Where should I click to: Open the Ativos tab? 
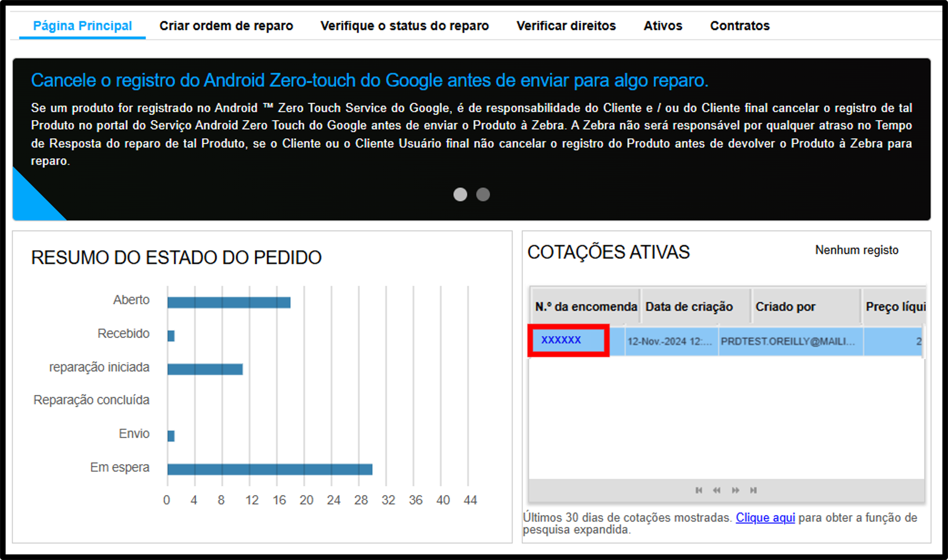coord(663,26)
